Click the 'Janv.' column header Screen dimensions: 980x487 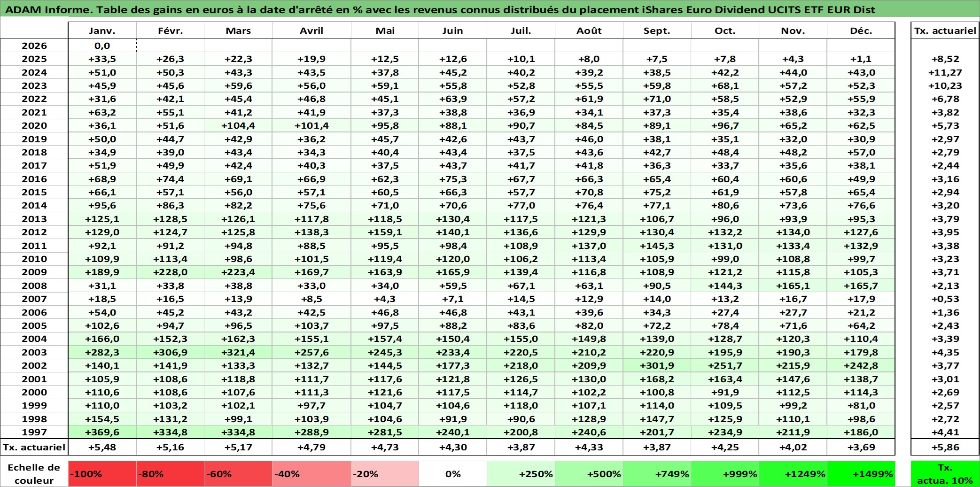coord(102,31)
